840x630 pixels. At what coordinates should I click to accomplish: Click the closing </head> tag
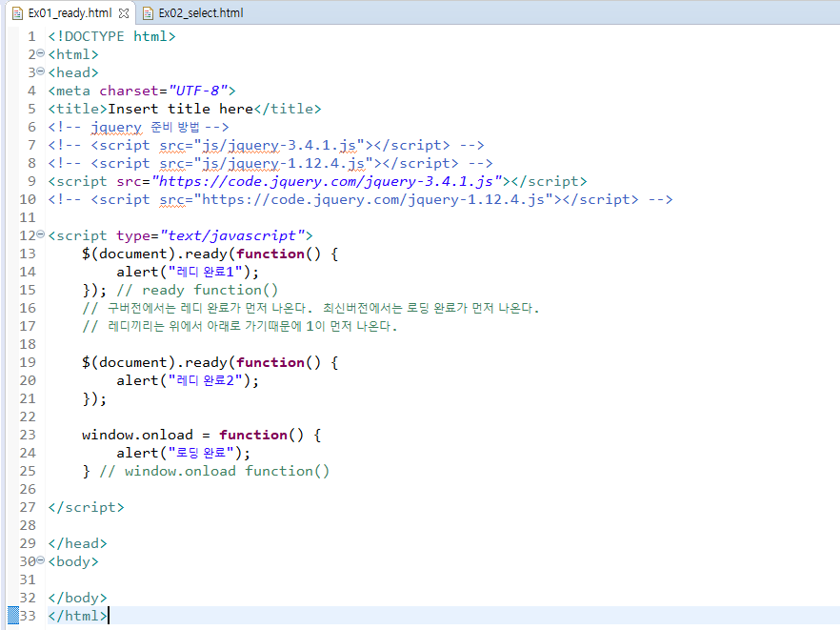click(78, 543)
